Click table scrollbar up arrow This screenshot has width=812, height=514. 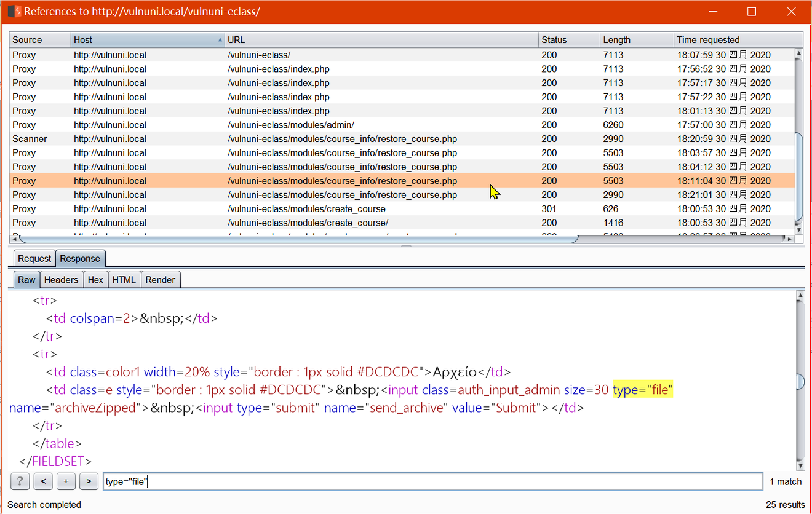pos(799,53)
